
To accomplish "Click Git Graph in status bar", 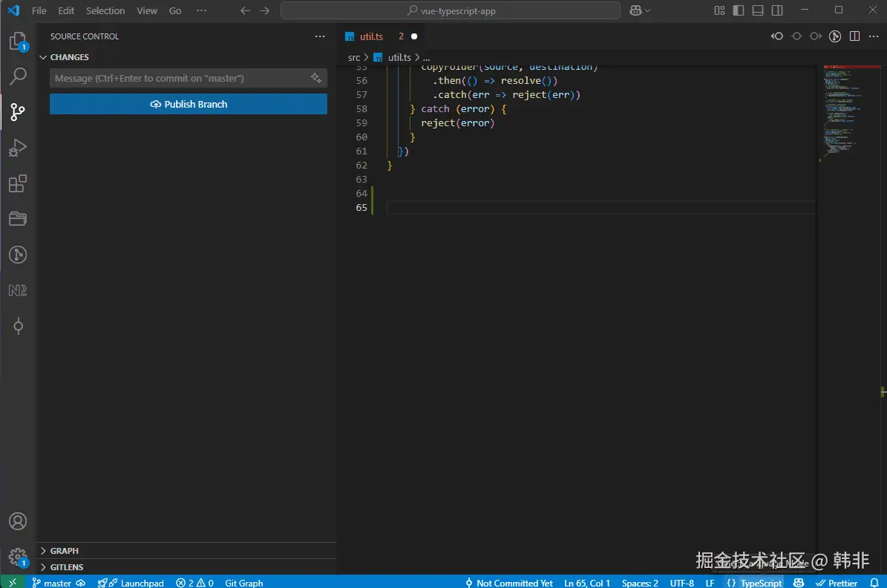I will (x=243, y=583).
